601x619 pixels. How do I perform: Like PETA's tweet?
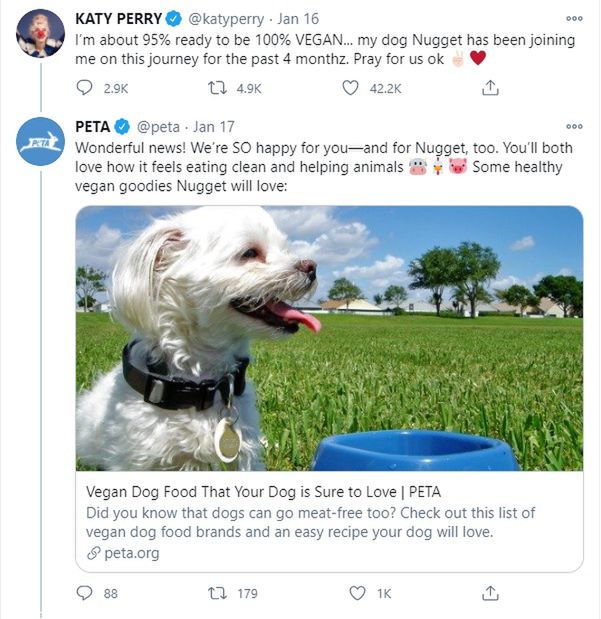click(x=357, y=593)
